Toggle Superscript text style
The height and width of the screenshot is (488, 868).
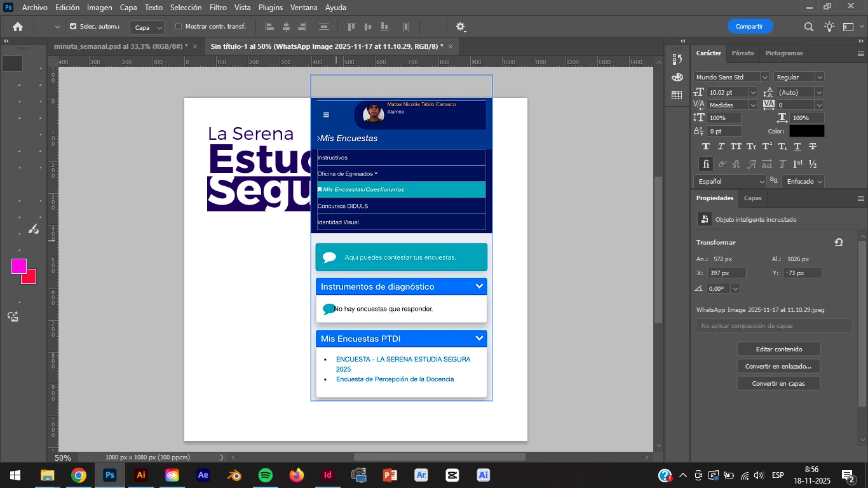(x=767, y=146)
